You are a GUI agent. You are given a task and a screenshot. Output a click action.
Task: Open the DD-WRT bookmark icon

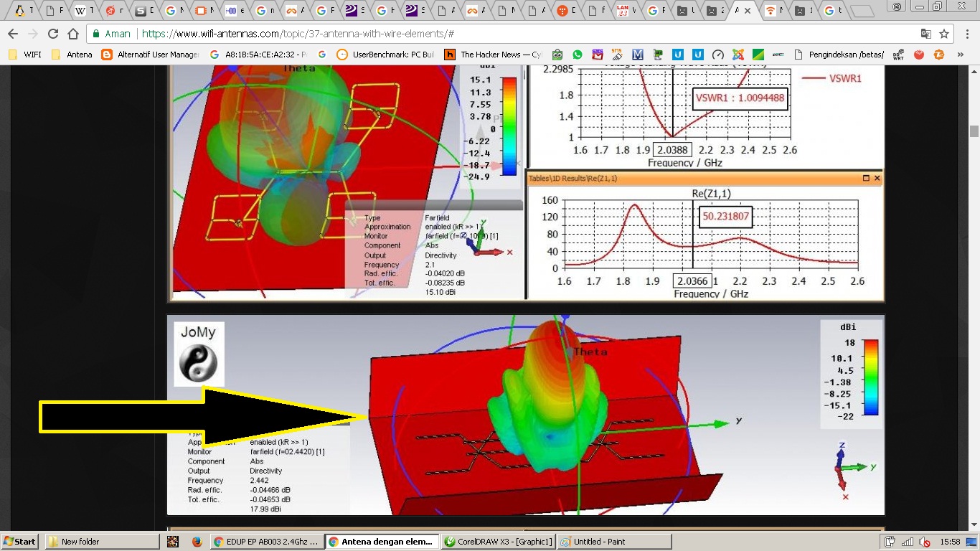[x=899, y=55]
